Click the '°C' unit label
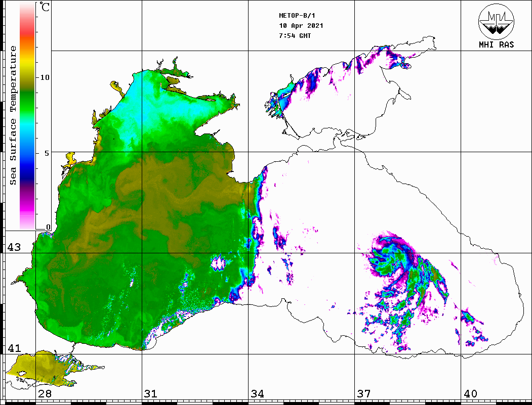The image size is (532, 405). [45, 7]
